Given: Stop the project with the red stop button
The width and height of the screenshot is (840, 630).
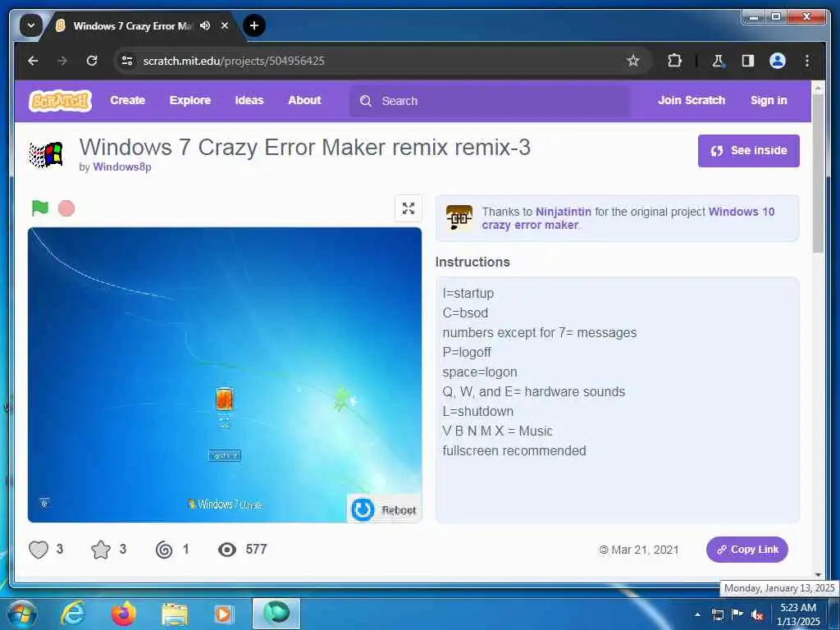Looking at the screenshot, I should [66, 208].
